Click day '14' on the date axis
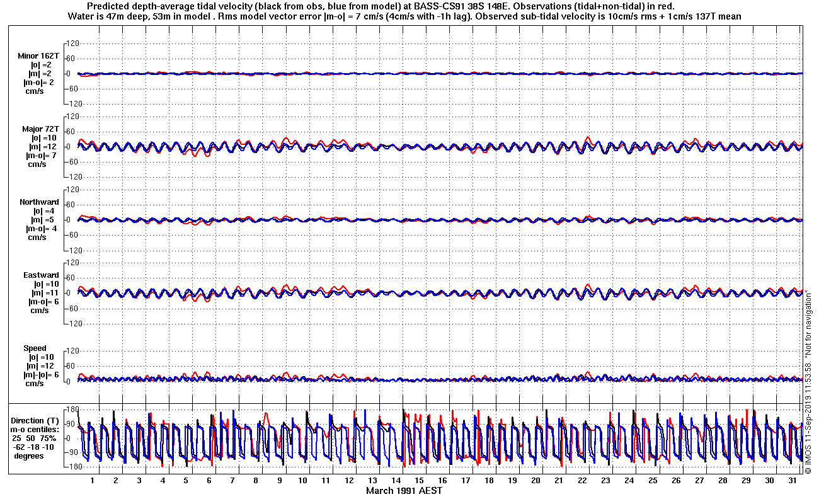Viewport: 819px width, 504px height. point(395,481)
